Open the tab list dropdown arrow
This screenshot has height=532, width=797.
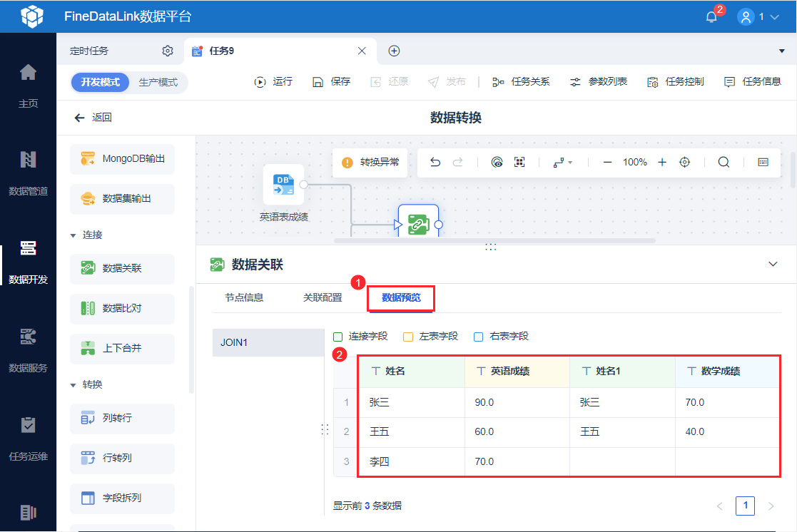pos(781,51)
